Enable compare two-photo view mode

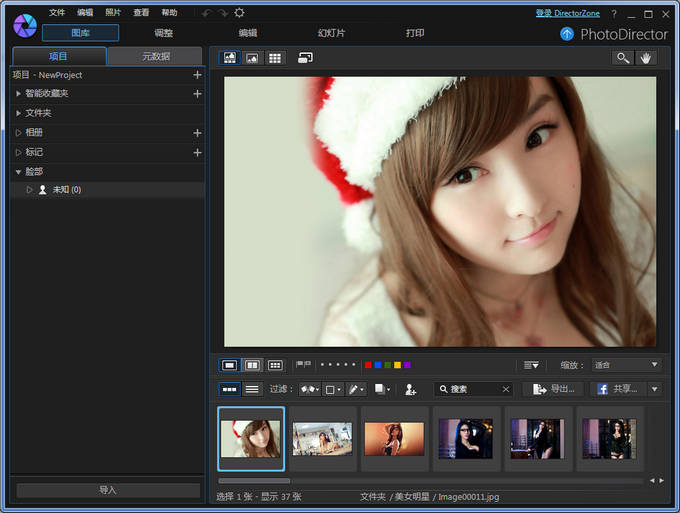click(x=252, y=365)
